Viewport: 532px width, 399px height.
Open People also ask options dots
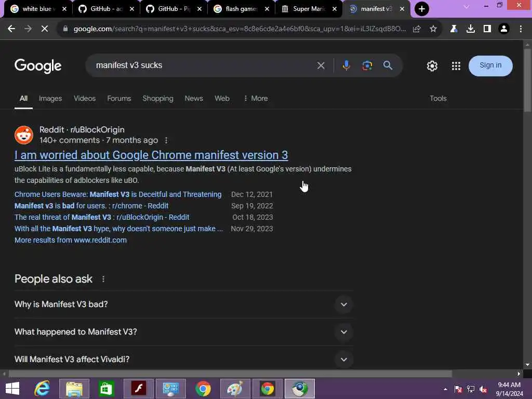click(103, 279)
